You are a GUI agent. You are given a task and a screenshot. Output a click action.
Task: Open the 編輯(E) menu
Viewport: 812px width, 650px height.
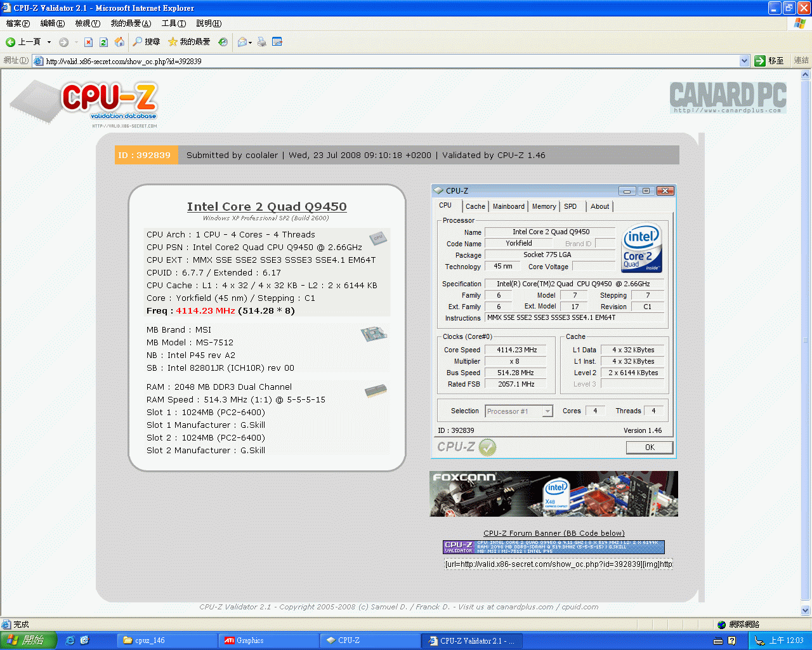53,23
